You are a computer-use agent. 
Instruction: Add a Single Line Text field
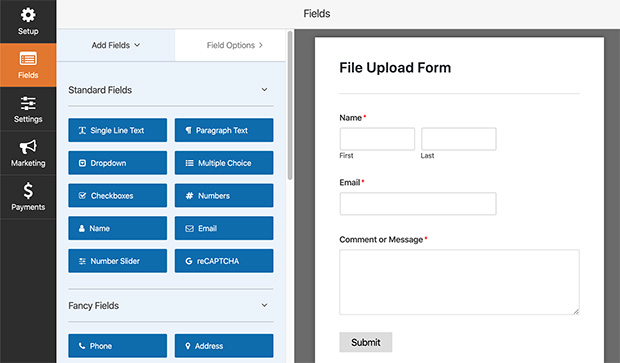coord(117,130)
